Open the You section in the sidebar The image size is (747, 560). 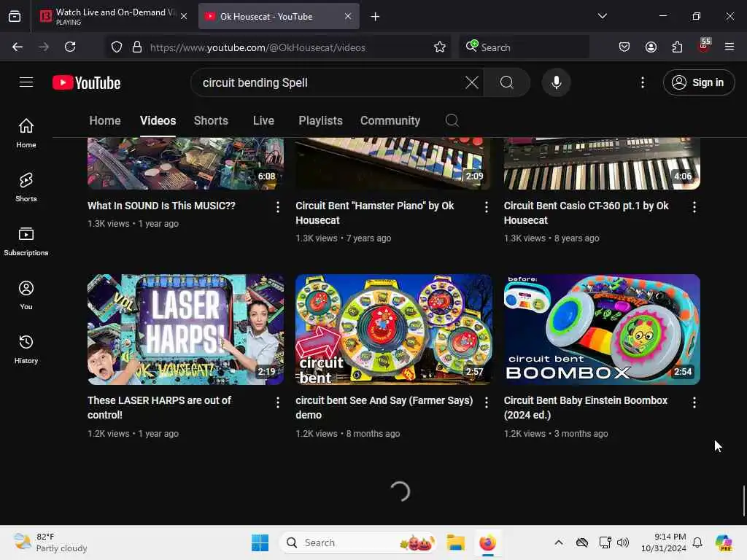coord(26,295)
